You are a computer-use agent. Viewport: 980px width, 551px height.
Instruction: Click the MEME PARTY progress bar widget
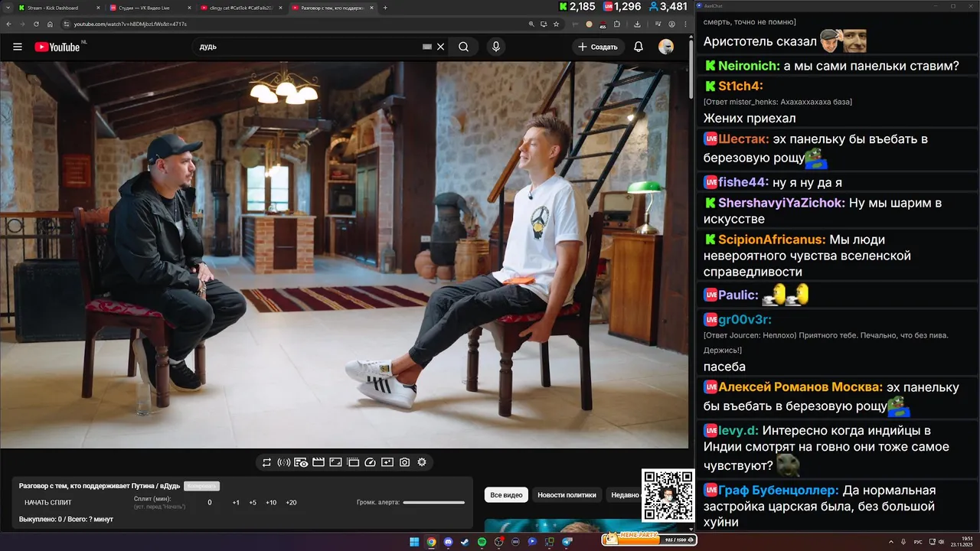[x=649, y=539]
